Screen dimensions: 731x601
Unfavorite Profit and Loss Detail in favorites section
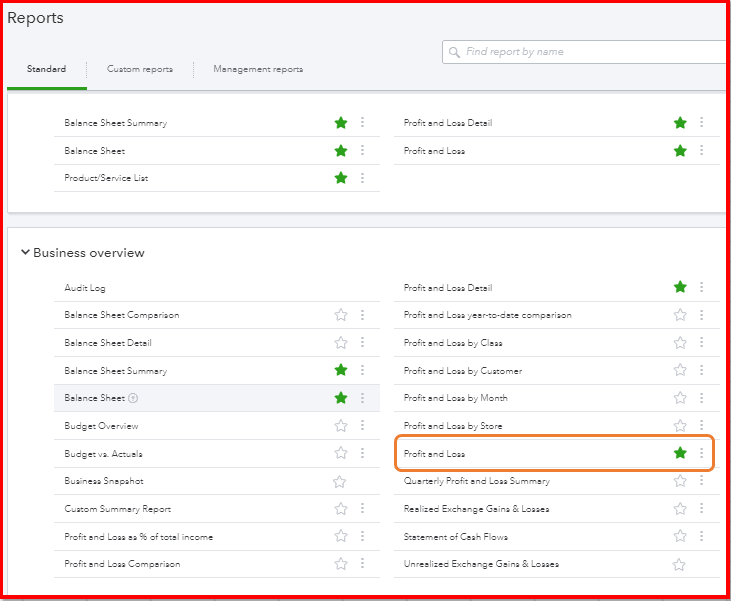680,123
